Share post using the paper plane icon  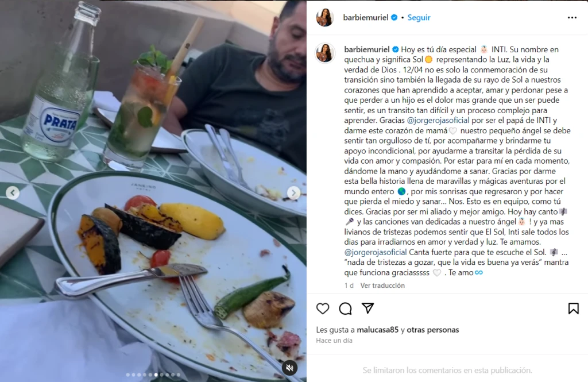tap(368, 308)
